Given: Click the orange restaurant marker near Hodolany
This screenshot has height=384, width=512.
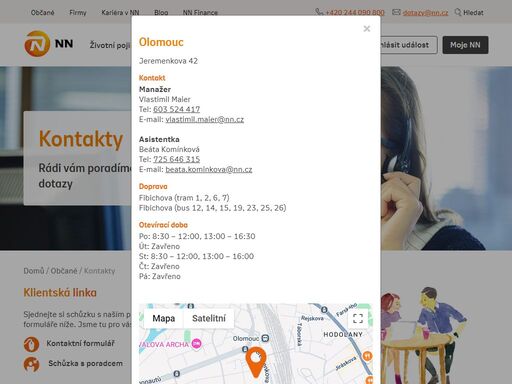Looking at the screenshot, I should click(367, 356).
